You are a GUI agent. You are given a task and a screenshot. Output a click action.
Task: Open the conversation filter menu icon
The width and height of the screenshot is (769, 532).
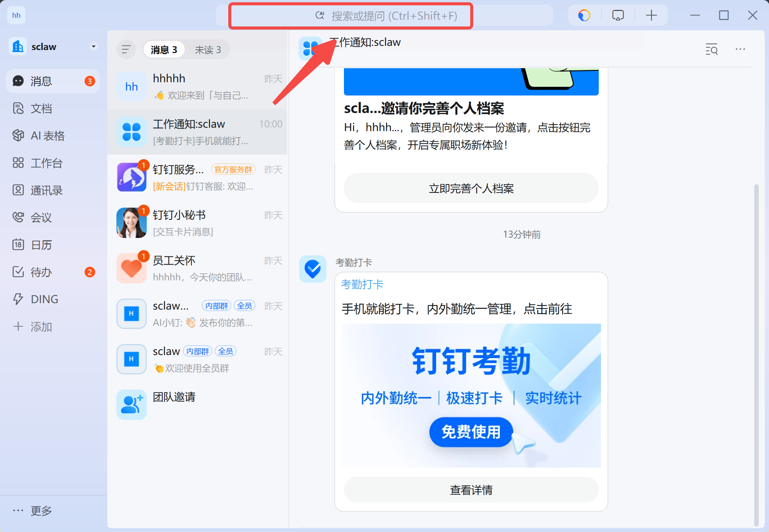[126, 49]
